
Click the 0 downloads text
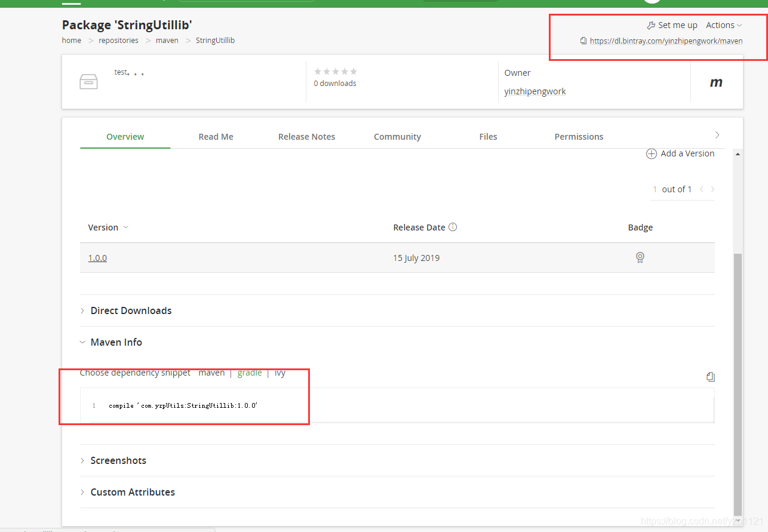pos(335,84)
